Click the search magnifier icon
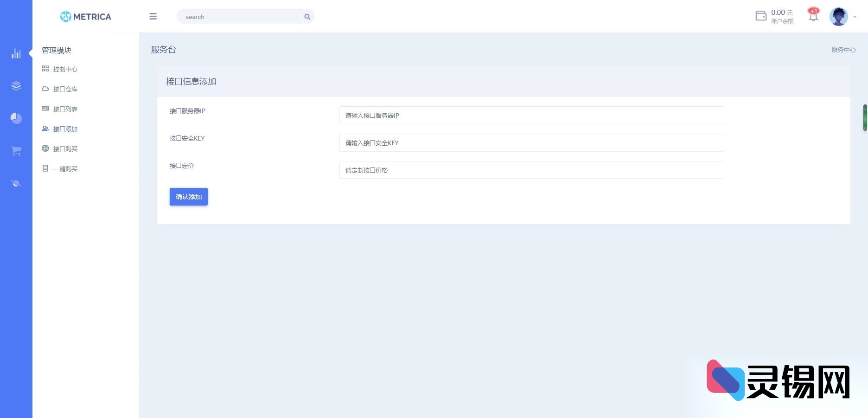The image size is (868, 418). [307, 17]
